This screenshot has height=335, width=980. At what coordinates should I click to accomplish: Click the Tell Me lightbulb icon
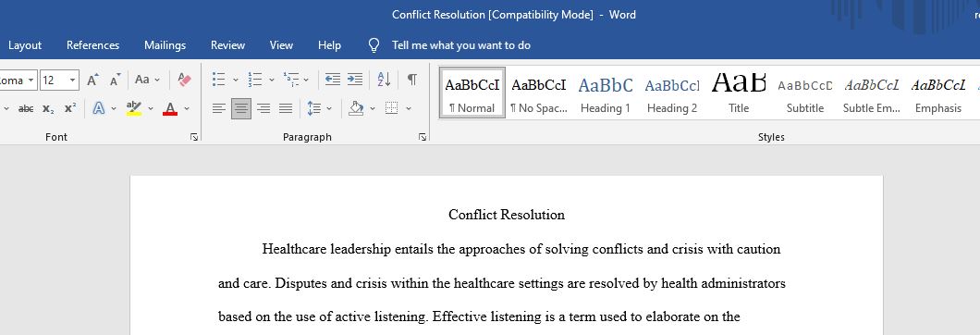pyautogui.click(x=374, y=45)
